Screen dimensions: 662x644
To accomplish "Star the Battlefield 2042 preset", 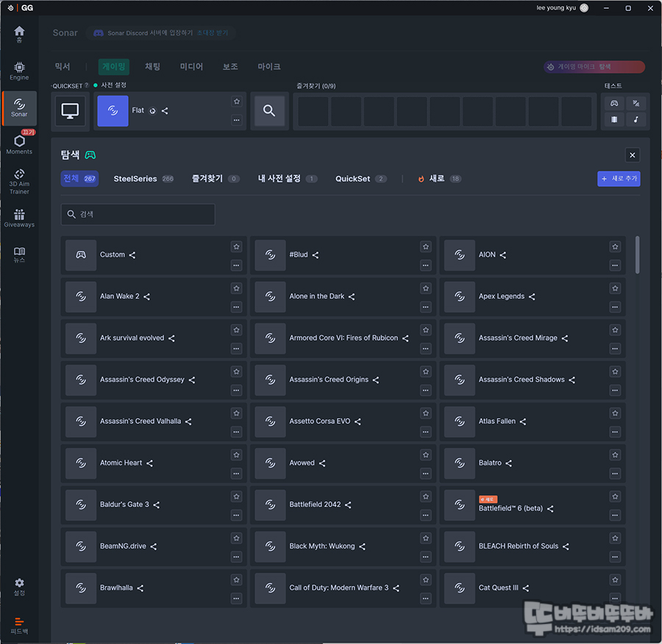I will (426, 497).
